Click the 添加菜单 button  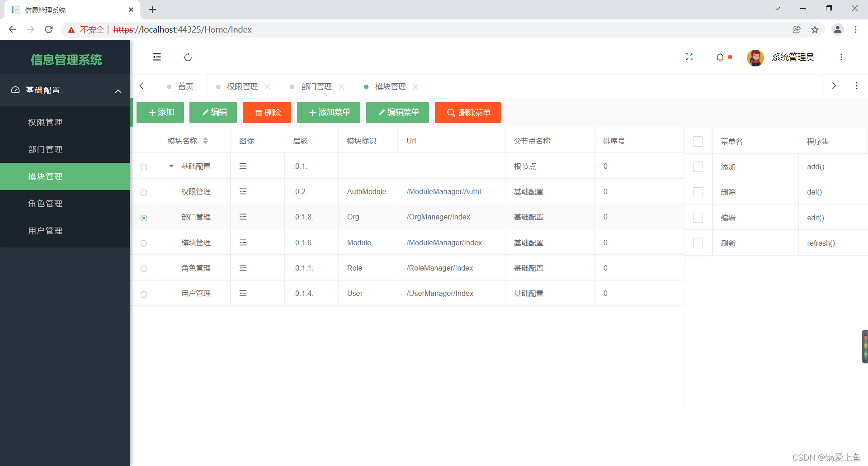pyautogui.click(x=329, y=112)
